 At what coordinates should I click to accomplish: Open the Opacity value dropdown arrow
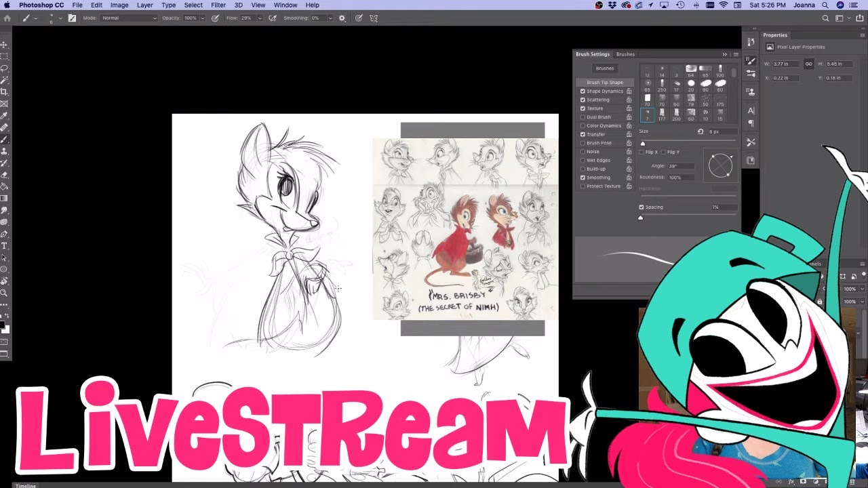point(202,18)
